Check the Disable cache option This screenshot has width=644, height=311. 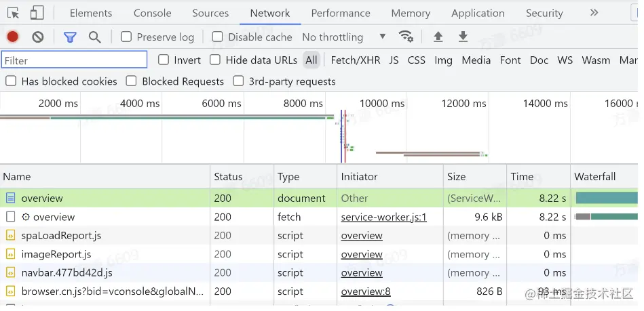pyautogui.click(x=218, y=37)
